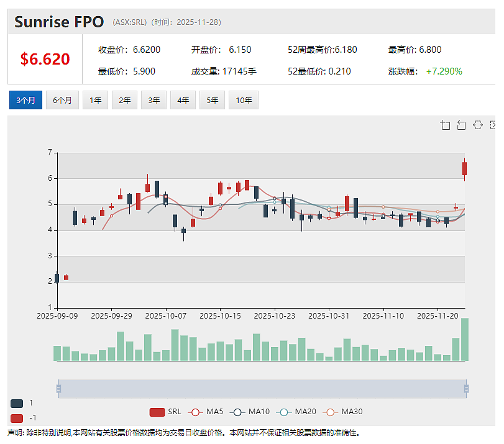504x444 pixels.
Task: Click the 2025-10-07 axis label
Action: coord(166,316)
